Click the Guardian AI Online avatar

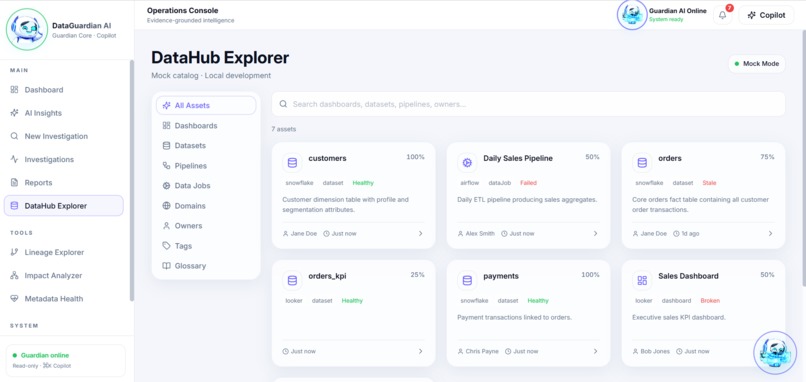(x=632, y=15)
